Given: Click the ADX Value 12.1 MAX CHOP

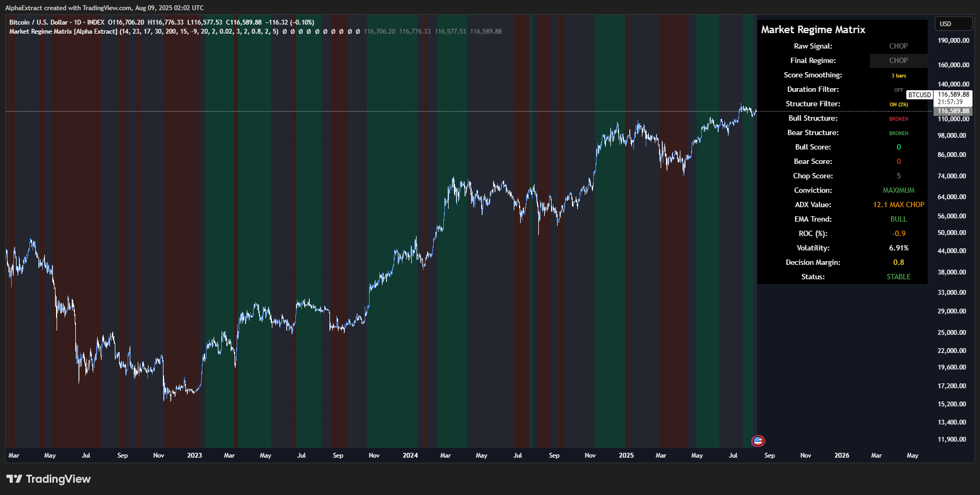Looking at the screenshot, I should tap(899, 205).
